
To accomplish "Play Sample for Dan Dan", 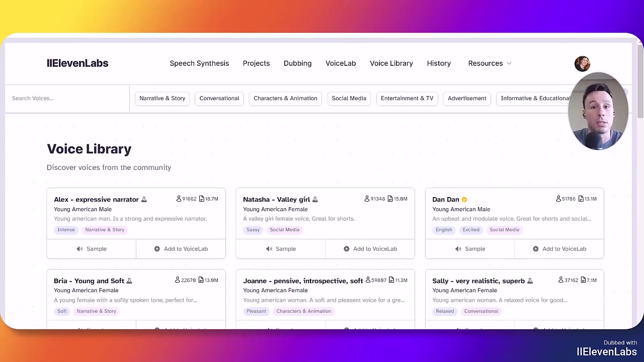I will (470, 249).
